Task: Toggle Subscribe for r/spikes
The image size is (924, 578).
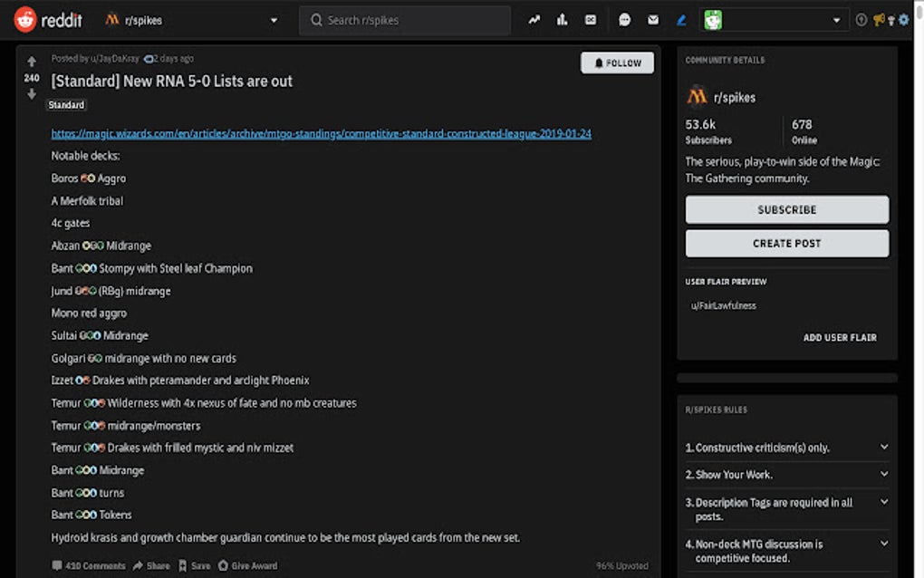Action: 786,209
